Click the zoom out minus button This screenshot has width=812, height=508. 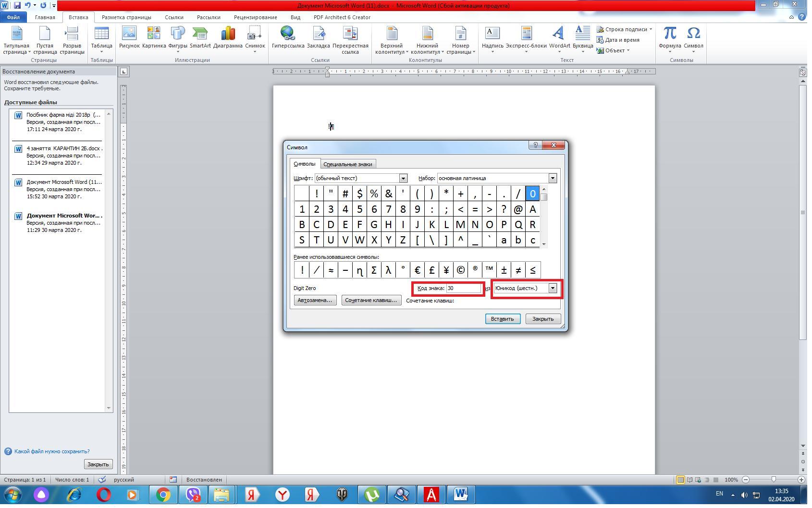tap(746, 480)
